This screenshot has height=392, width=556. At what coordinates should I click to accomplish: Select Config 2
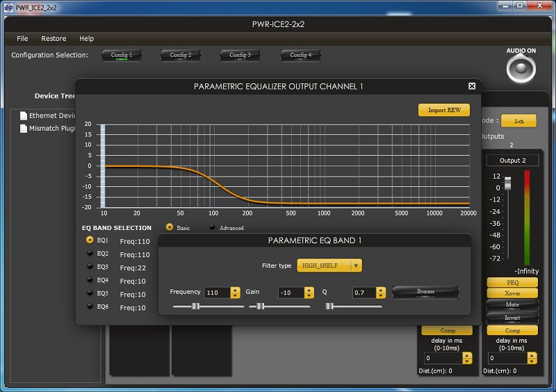pyautogui.click(x=181, y=56)
